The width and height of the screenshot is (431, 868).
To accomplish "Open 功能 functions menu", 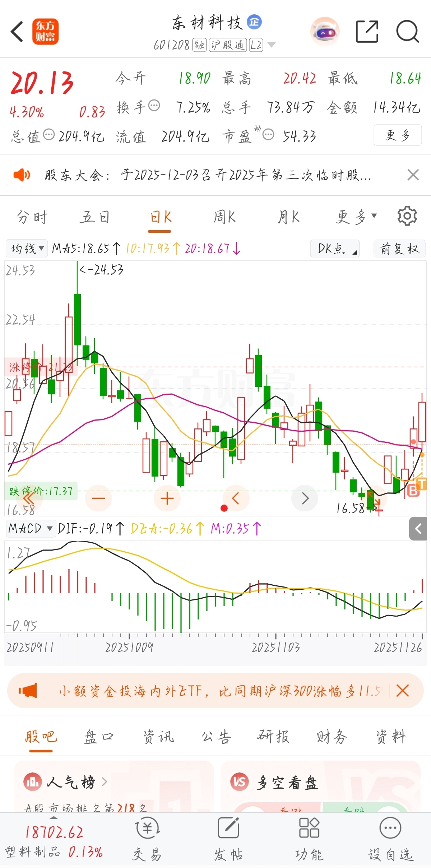I will (x=309, y=840).
